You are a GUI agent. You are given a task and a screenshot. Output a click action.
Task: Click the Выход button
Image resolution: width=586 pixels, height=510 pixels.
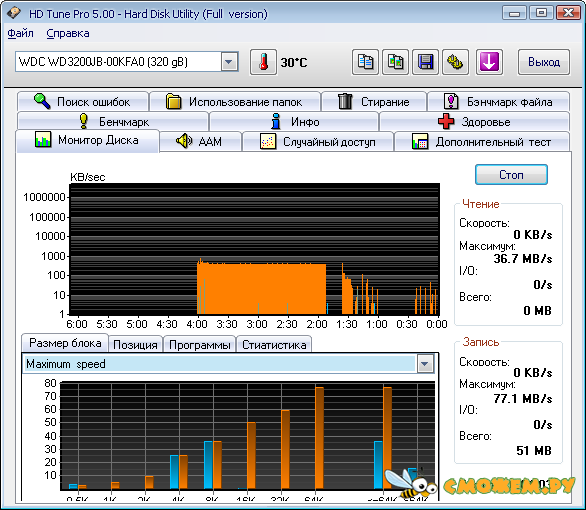click(x=544, y=62)
